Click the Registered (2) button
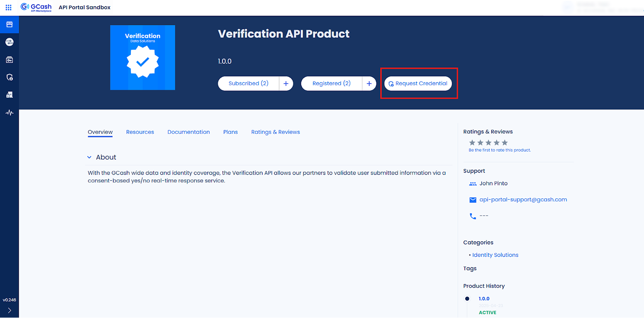The image size is (644, 318). click(332, 83)
